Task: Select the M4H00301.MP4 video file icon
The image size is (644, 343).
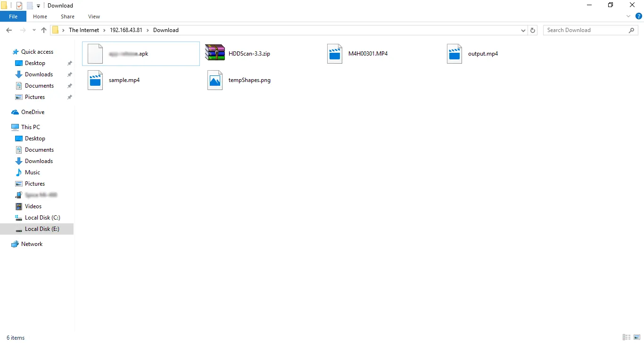Action: coord(335,54)
